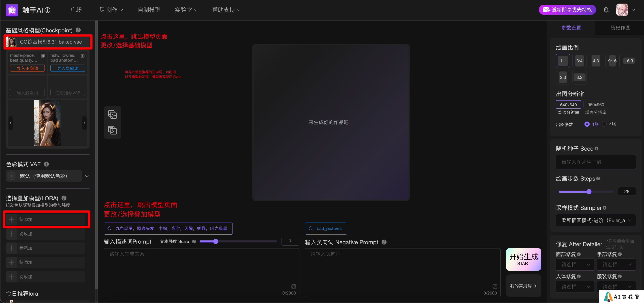
Task: Open checkpoint selector CG综合模型6.31 baked vae
Action: click(x=47, y=42)
